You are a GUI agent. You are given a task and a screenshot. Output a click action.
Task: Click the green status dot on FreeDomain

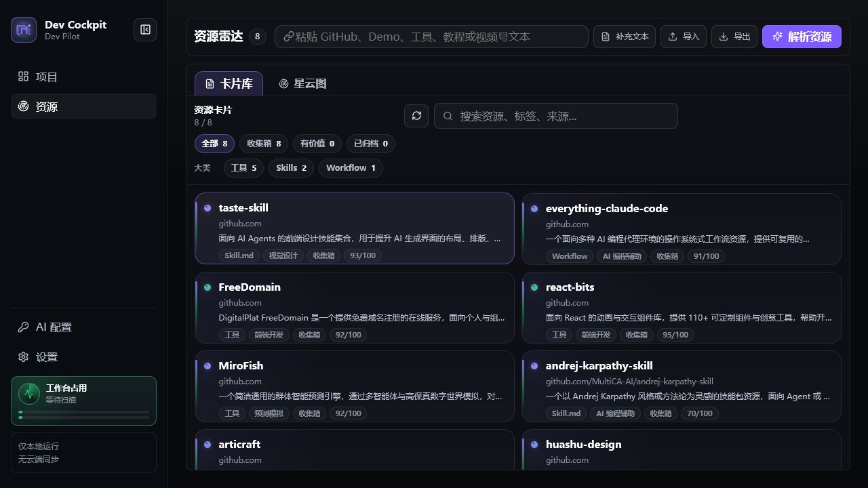208,287
